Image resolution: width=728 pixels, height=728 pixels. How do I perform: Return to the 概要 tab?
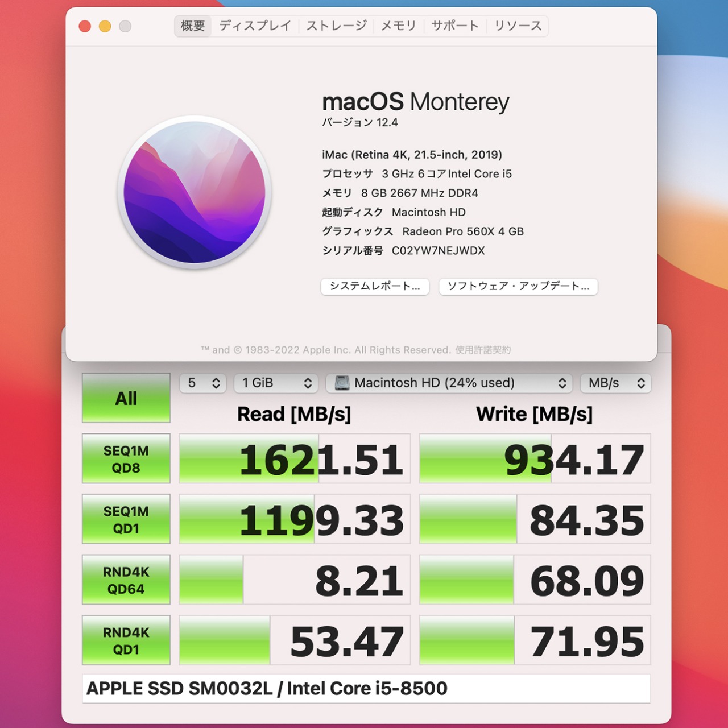(x=192, y=26)
